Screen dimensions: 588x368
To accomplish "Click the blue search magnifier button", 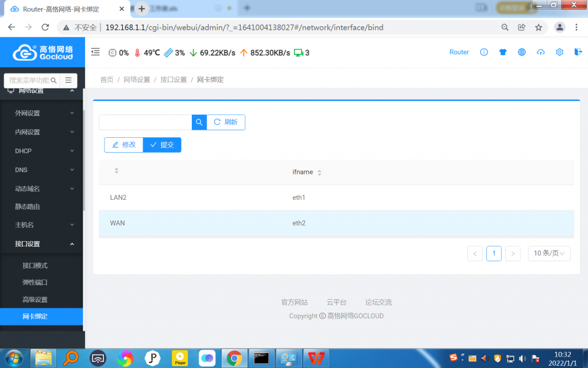I will tap(199, 122).
